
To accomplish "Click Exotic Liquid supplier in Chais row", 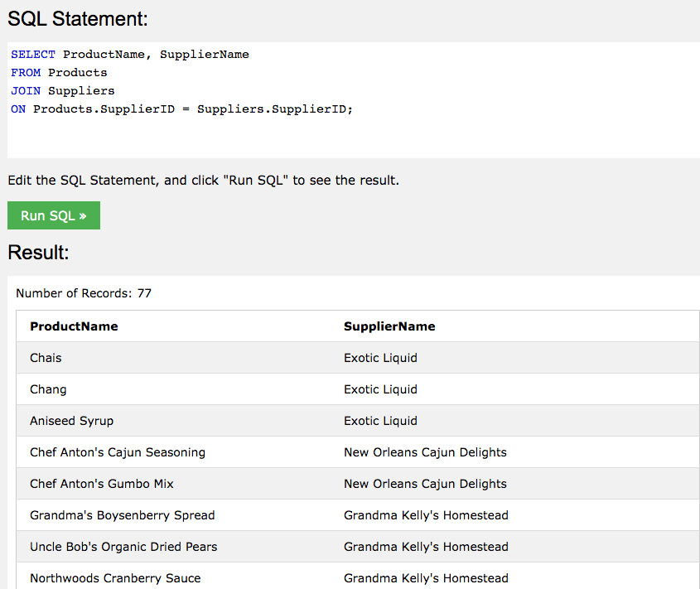I will tap(380, 358).
